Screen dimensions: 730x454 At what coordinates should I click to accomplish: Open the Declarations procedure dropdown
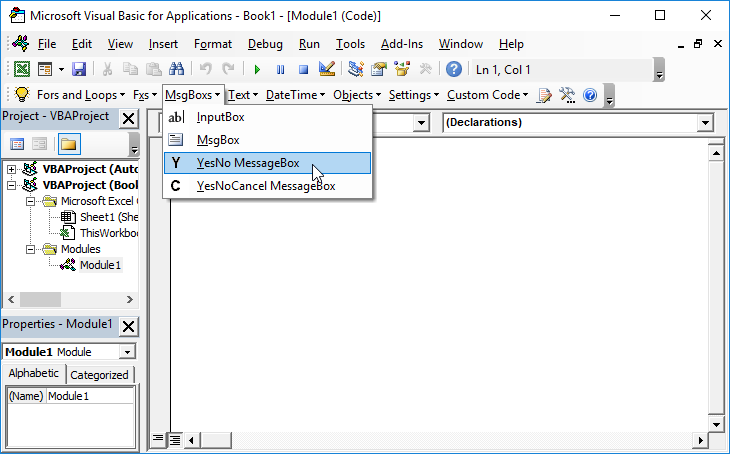706,122
